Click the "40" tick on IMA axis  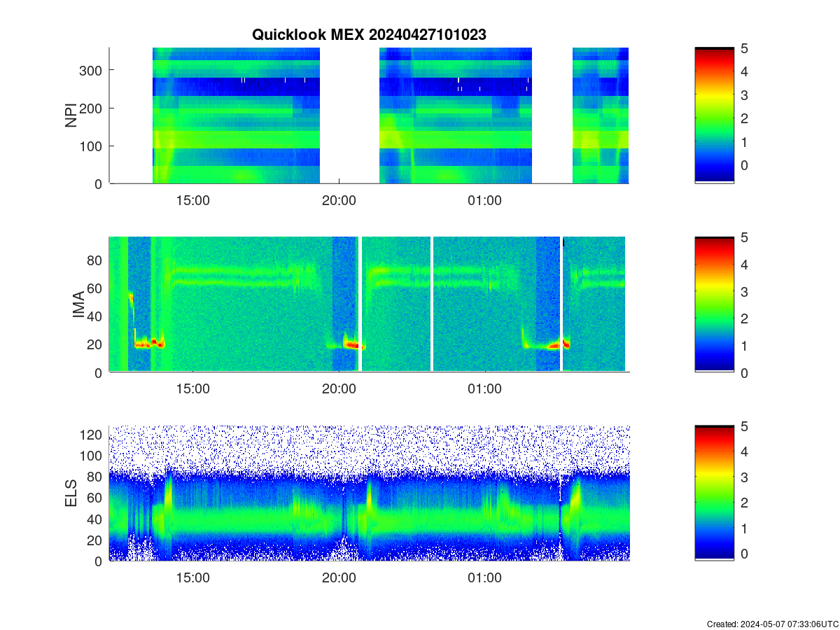click(x=96, y=316)
